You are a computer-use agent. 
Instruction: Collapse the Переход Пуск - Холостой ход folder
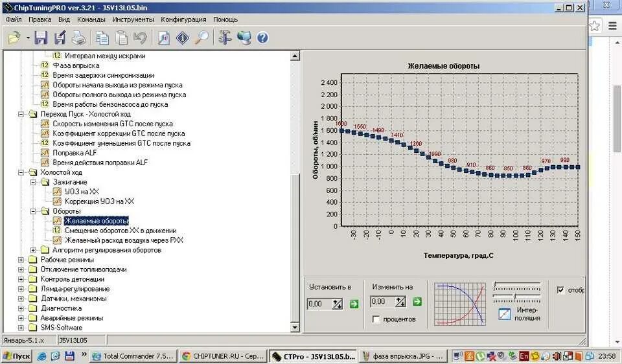[x=21, y=114]
